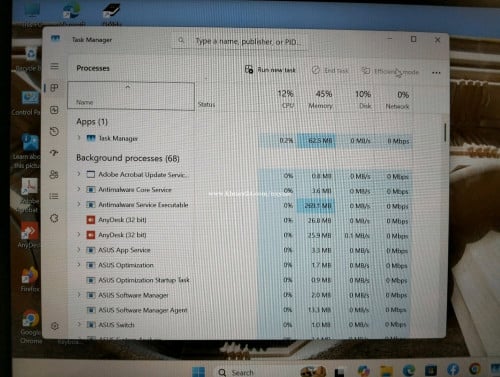The height and width of the screenshot is (377, 500).
Task: Click Background processes (68) heading
Action: (128, 158)
